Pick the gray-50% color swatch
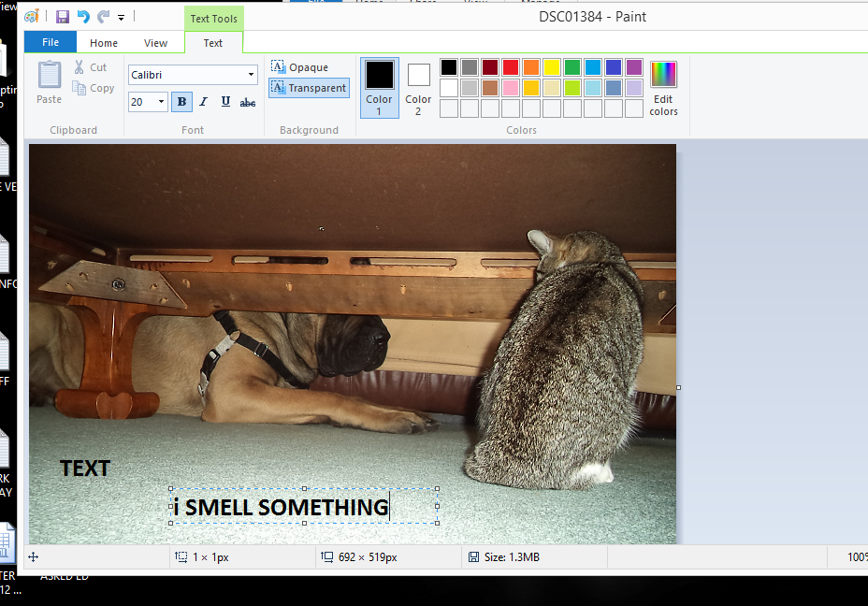The width and height of the screenshot is (868, 606). [470, 67]
